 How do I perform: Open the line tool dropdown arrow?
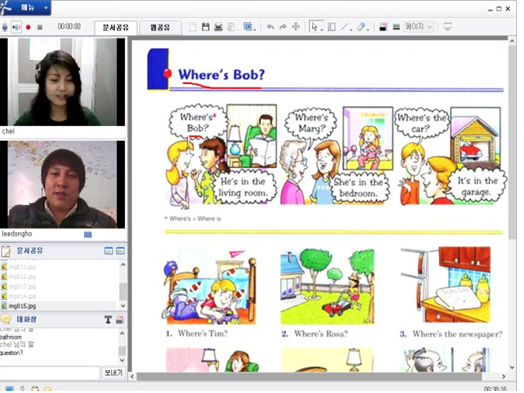tap(351, 29)
